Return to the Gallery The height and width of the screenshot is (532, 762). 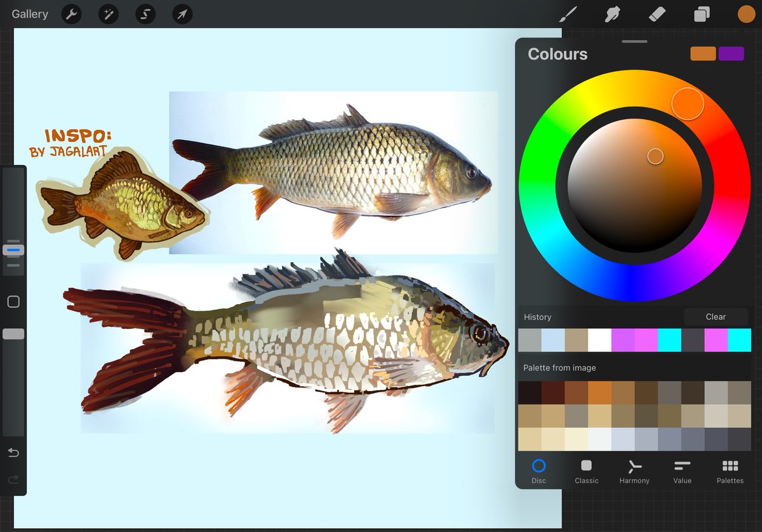[x=30, y=14]
